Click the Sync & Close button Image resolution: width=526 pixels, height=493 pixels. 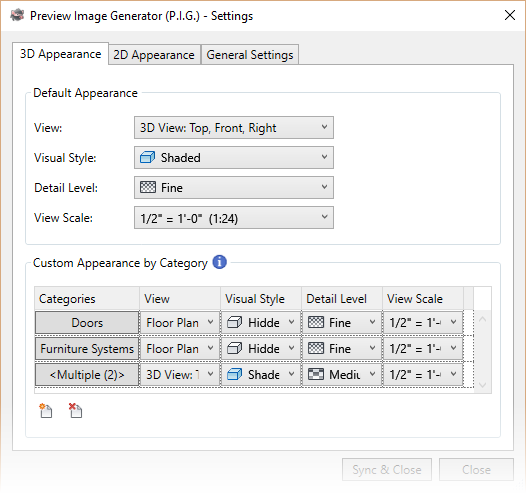387,470
